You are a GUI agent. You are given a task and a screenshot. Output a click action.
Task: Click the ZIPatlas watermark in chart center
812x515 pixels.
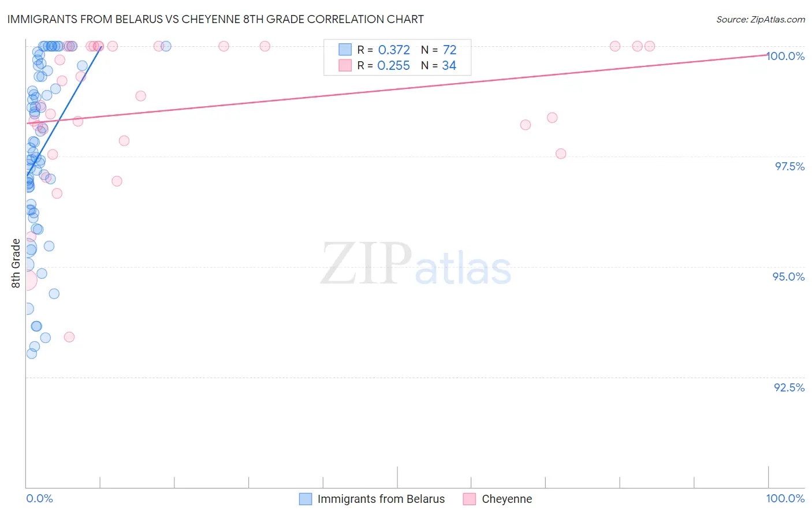coord(416,264)
